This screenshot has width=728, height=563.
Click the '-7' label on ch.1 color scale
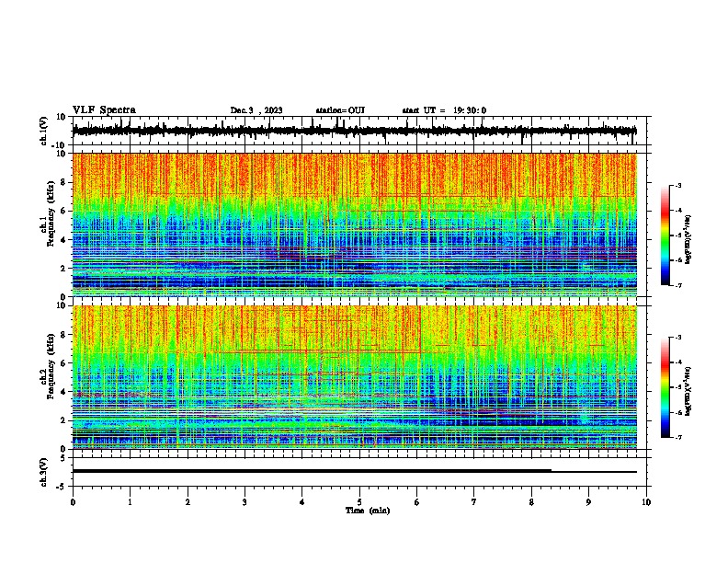click(677, 285)
